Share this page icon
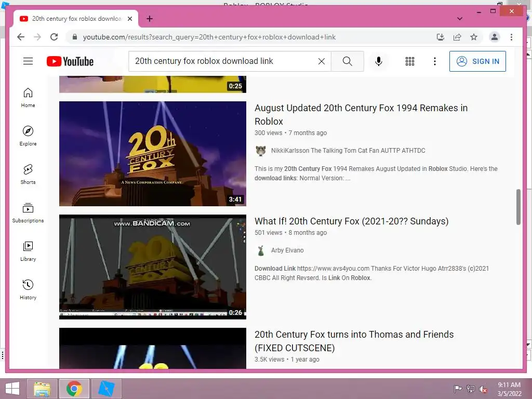The width and height of the screenshot is (532, 399). click(x=457, y=37)
